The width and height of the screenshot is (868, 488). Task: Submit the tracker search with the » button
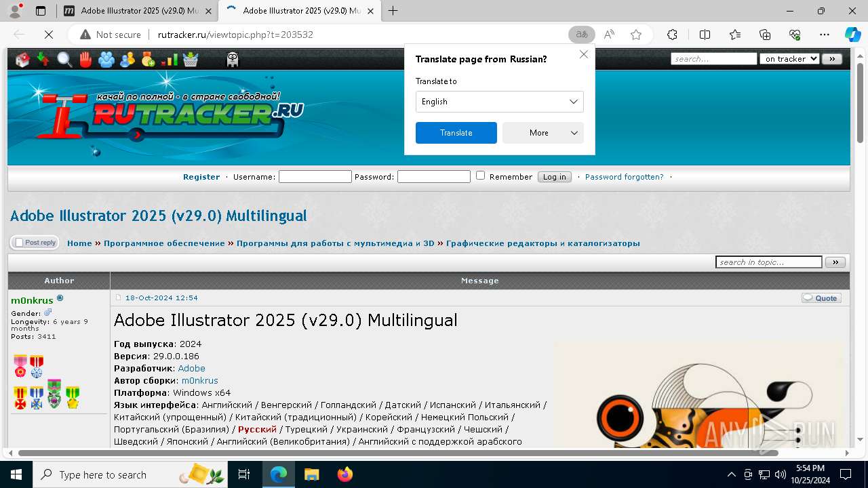(832, 59)
